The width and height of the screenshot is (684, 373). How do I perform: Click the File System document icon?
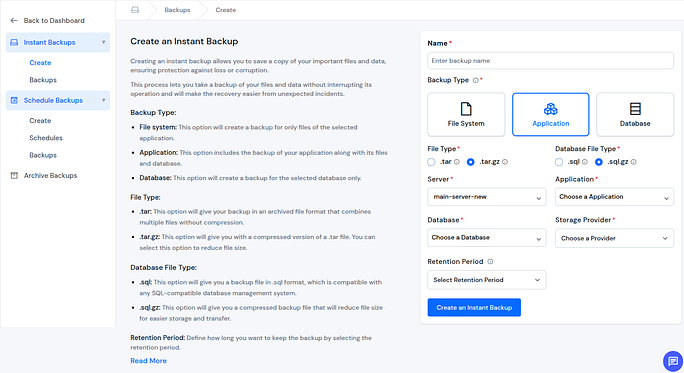coord(466,109)
